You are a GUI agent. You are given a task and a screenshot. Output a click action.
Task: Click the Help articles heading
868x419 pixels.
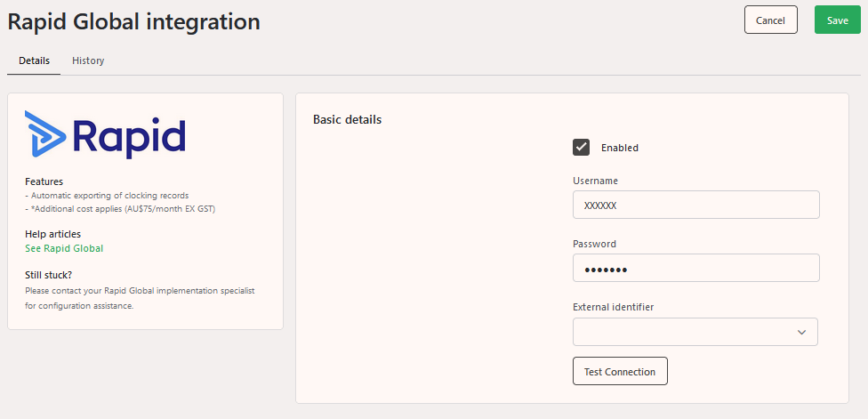pos(52,234)
